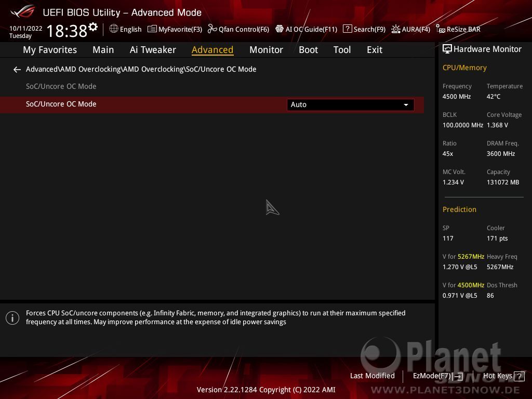
Task: Click the ROG logo icon
Action: coord(23,11)
